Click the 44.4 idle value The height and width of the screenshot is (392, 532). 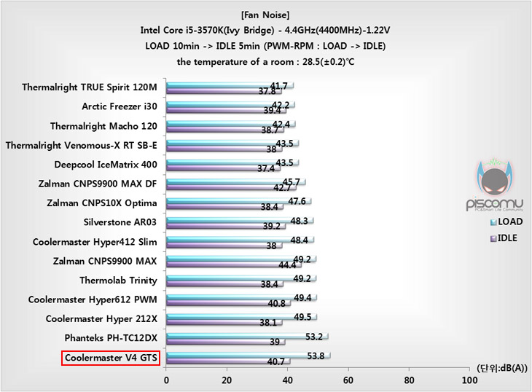coord(287,265)
